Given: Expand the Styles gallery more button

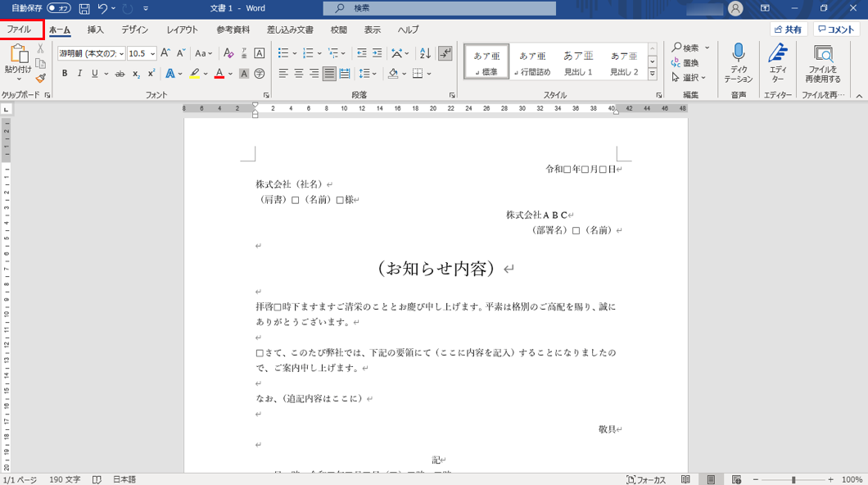Looking at the screenshot, I should tap(653, 75).
